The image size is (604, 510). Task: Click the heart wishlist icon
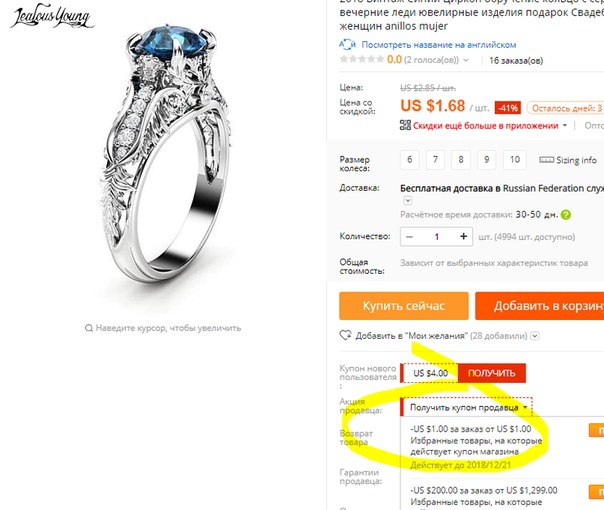[x=345, y=336]
